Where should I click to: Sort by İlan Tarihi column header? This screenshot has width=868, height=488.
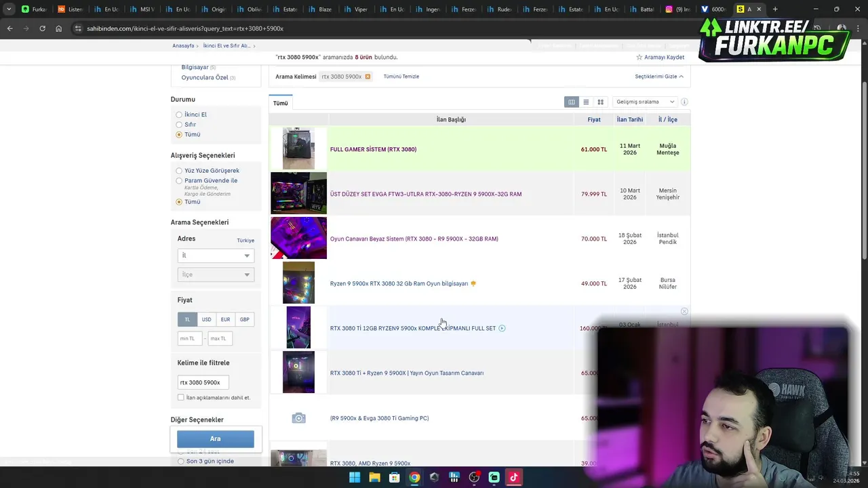pos(630,119)
